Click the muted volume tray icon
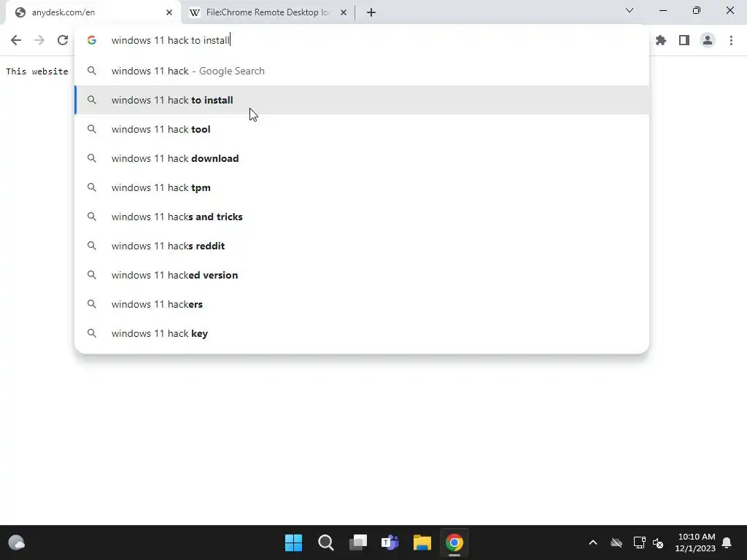 [658, 542]
